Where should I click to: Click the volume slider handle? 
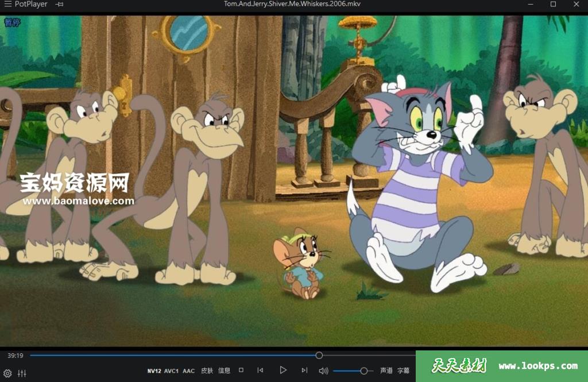(x=363, y=371)
